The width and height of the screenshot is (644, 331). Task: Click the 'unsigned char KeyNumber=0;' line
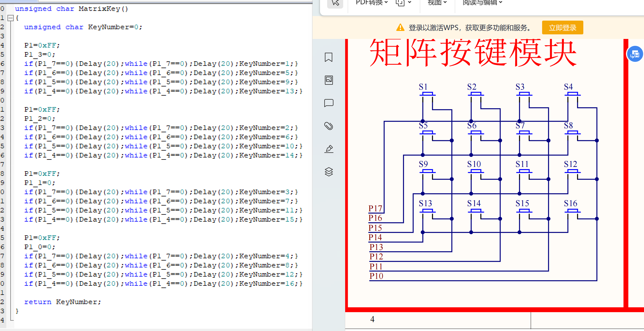pos(83,27)
